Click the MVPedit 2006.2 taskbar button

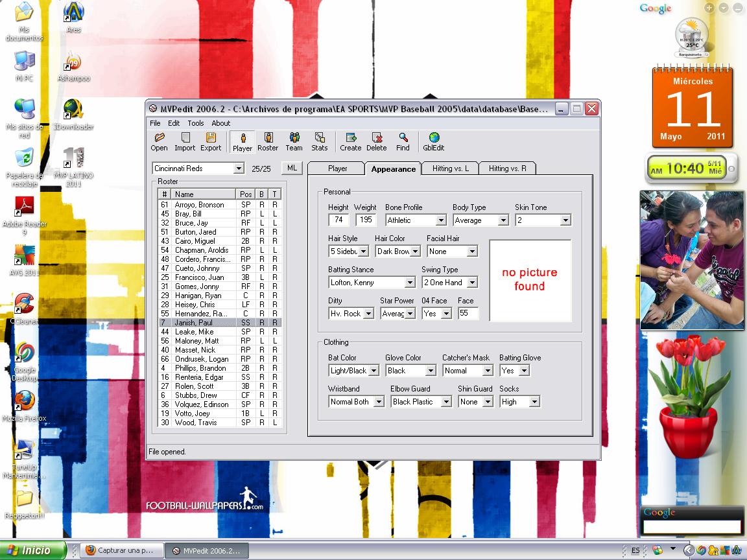[207, 550]
